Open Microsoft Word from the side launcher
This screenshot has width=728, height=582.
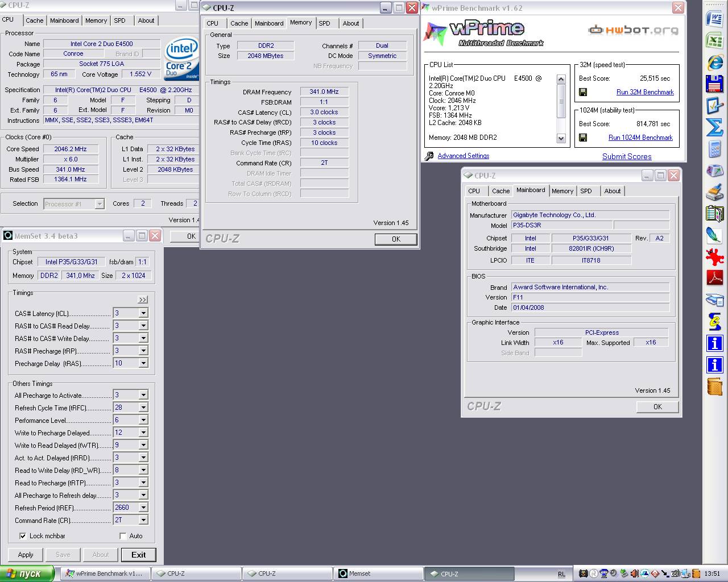[714, 18]
